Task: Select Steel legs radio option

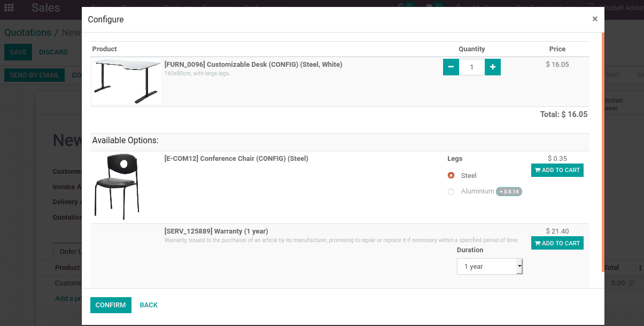Action: pyautogui.click(x=451, y=175)
